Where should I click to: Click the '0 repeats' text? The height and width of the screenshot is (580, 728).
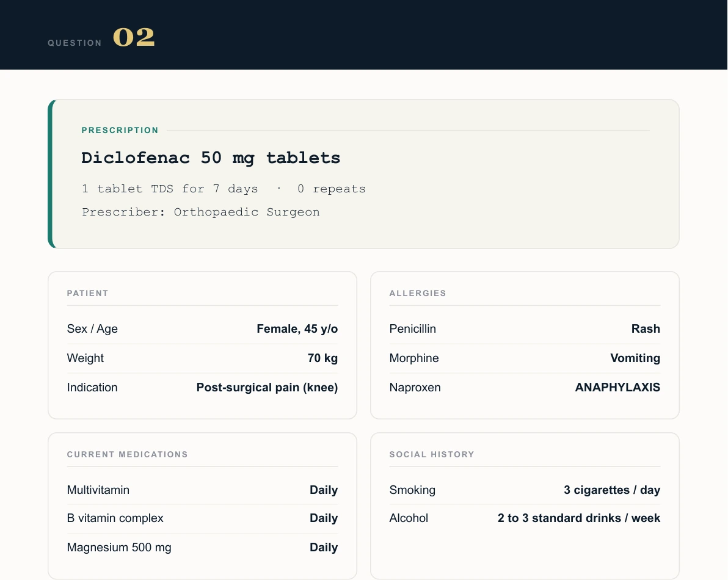pos(332,189)
